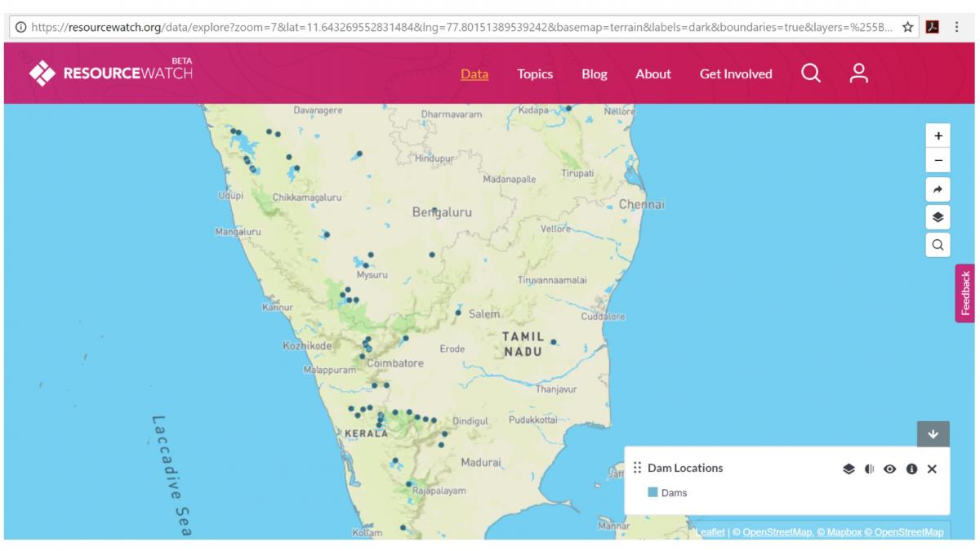This screenshot has height=551, width=980.
Task: Click the Dams legend color swatch
Action: [x=653, y=493]
